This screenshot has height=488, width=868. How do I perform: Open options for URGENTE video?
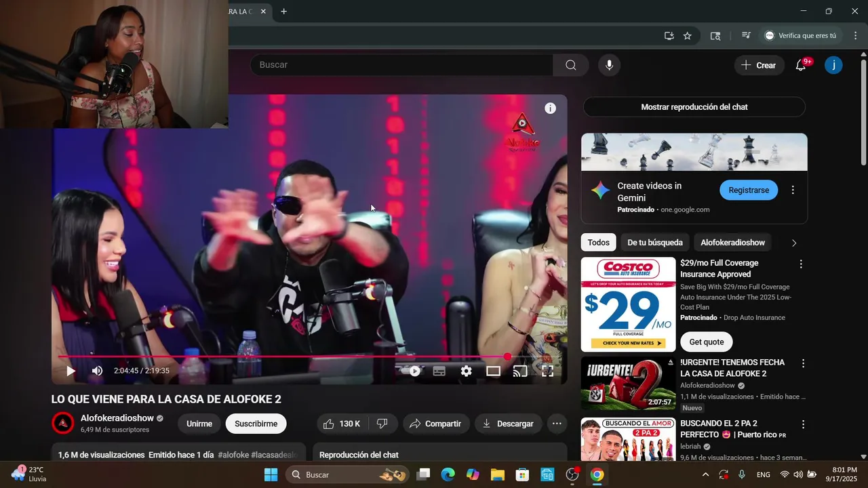click(x=803, y=363)
